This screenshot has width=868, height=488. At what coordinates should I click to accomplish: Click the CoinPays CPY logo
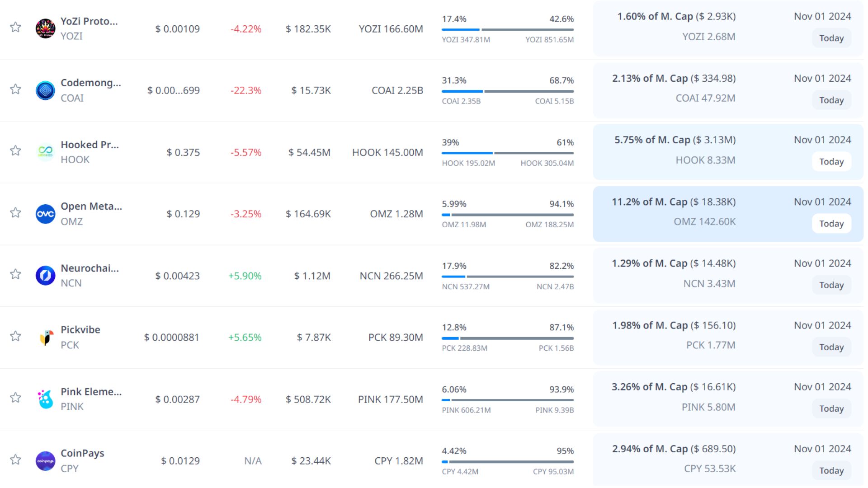click(45, 461)
